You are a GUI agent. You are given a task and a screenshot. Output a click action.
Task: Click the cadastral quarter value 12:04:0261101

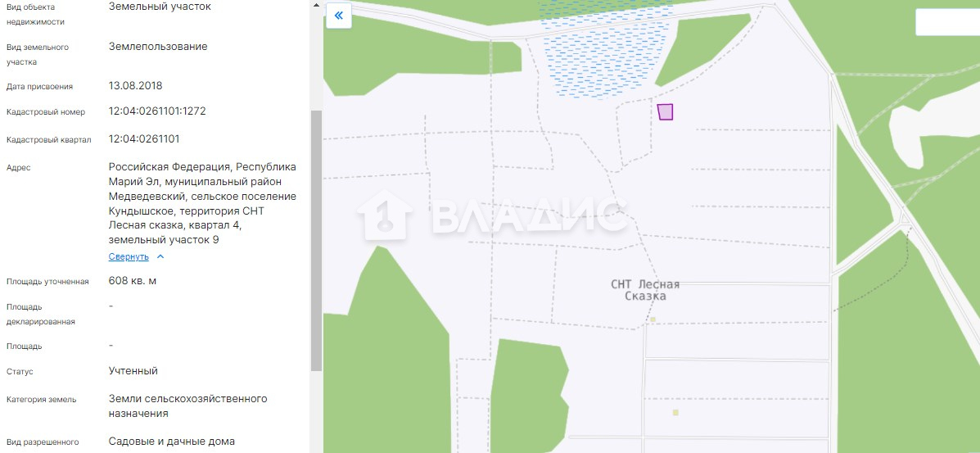pos(144,139)
